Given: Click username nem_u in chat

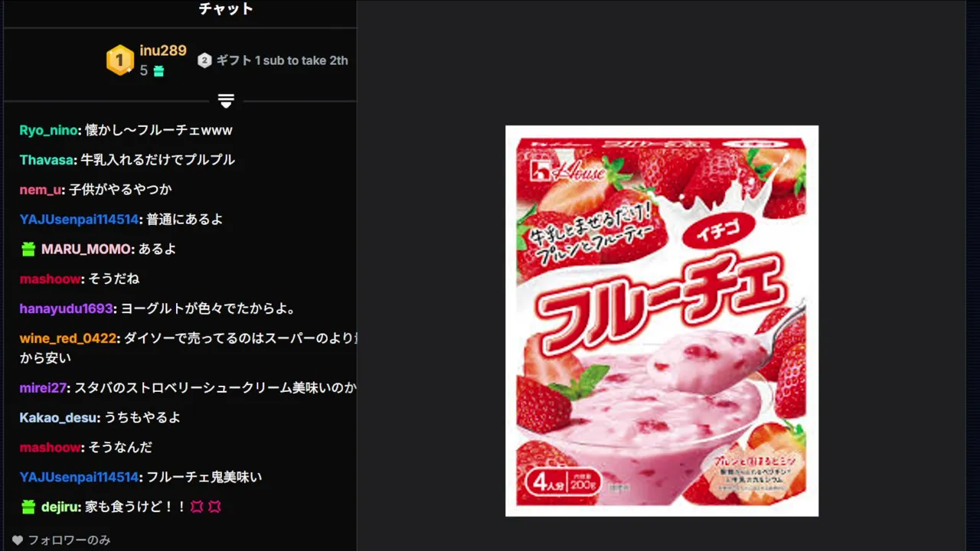Looking at the screenshot, I should (x=41, y=190).
